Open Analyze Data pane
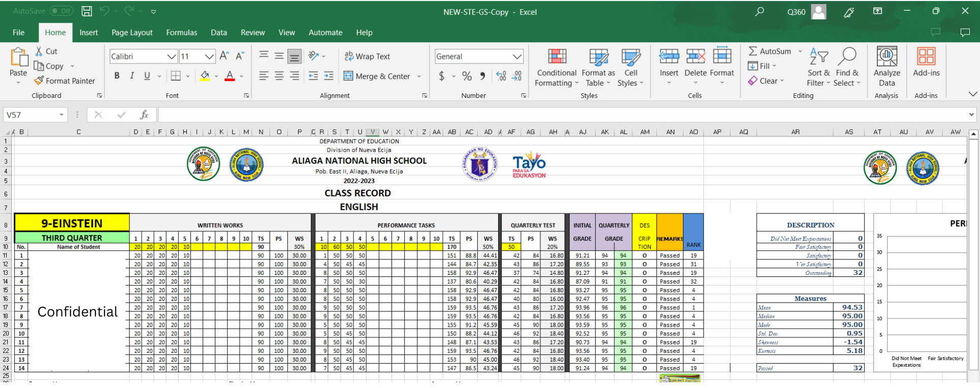The height and width of the screenshot is (388, 980). click(887, 66)
